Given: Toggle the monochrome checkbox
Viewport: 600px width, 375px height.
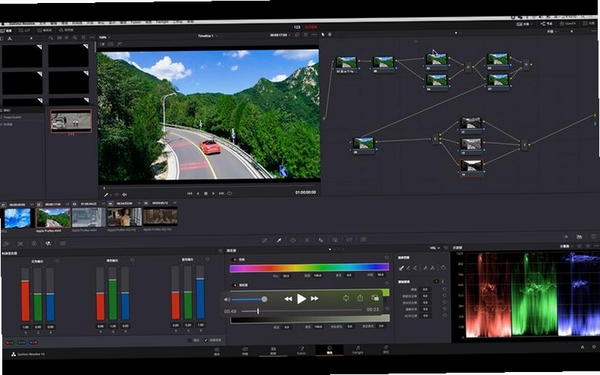Looking at the screenshot, I should tap(190, 340).
